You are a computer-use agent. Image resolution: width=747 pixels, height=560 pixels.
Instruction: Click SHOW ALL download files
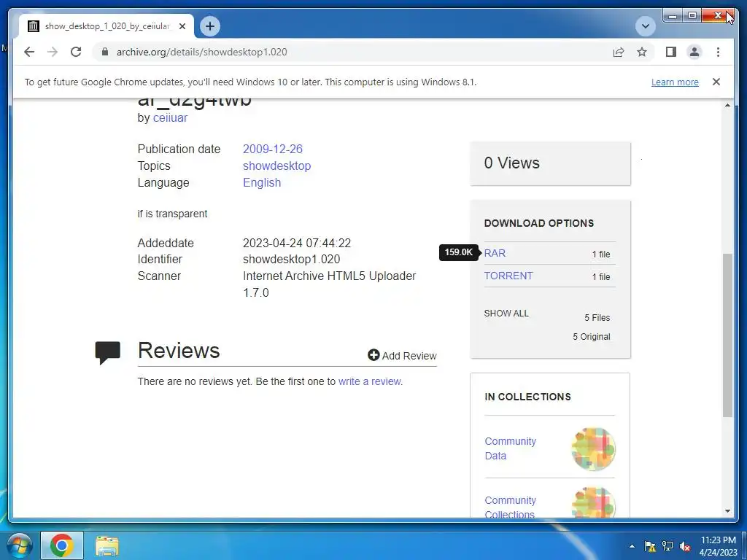tap(506, 314)
